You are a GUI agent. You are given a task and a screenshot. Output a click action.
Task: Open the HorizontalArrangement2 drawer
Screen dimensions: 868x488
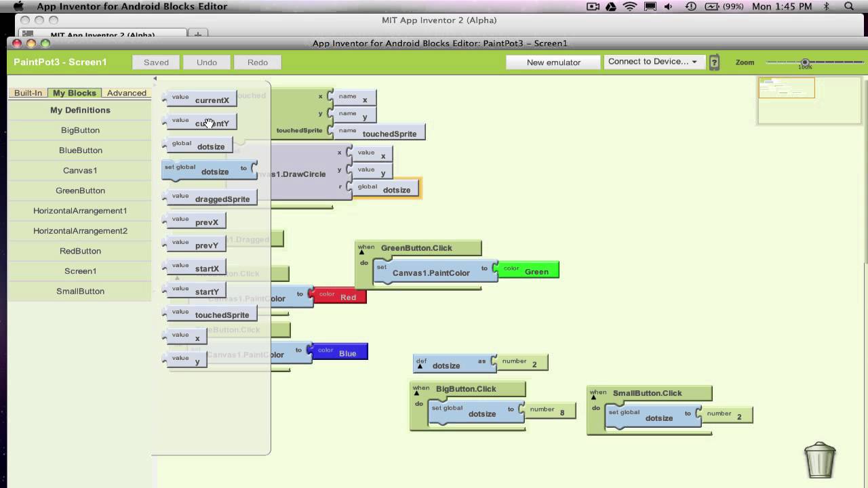coord(80,230)
